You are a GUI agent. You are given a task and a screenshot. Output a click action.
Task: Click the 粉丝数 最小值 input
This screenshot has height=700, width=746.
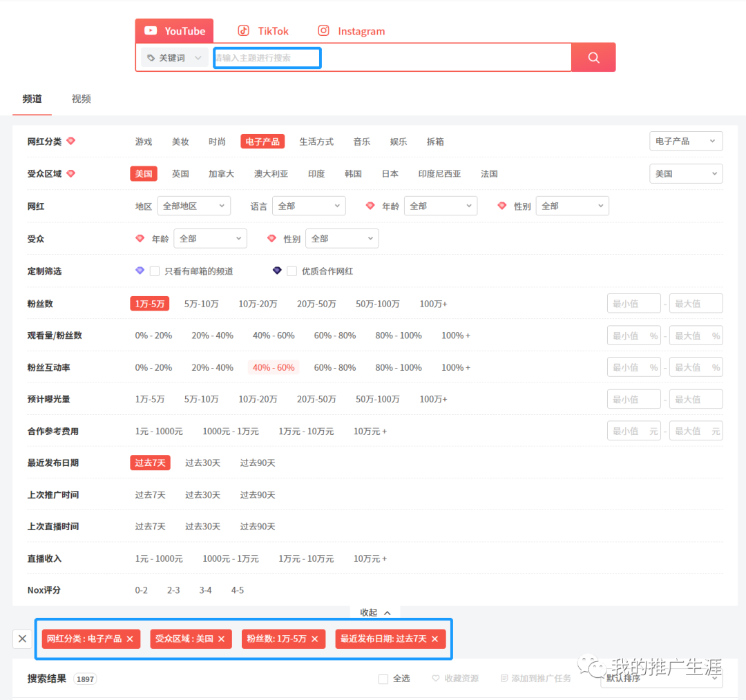[633, 303]
